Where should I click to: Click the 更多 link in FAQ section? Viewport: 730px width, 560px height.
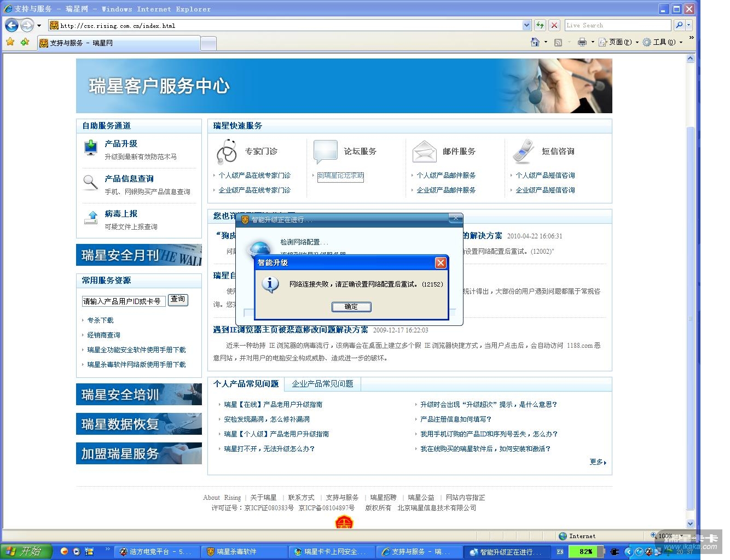pyautogui.click(x=598, y=462)
